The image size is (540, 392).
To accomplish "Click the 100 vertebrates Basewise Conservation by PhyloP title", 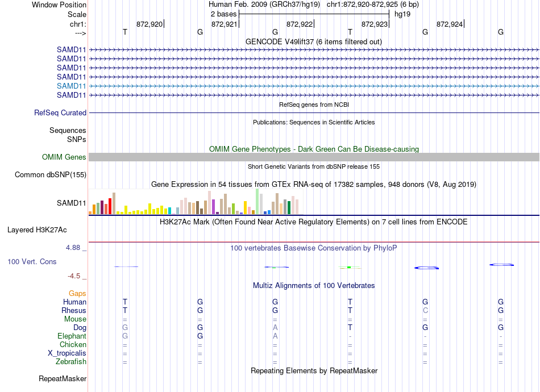I will click(x=313, y=248).
